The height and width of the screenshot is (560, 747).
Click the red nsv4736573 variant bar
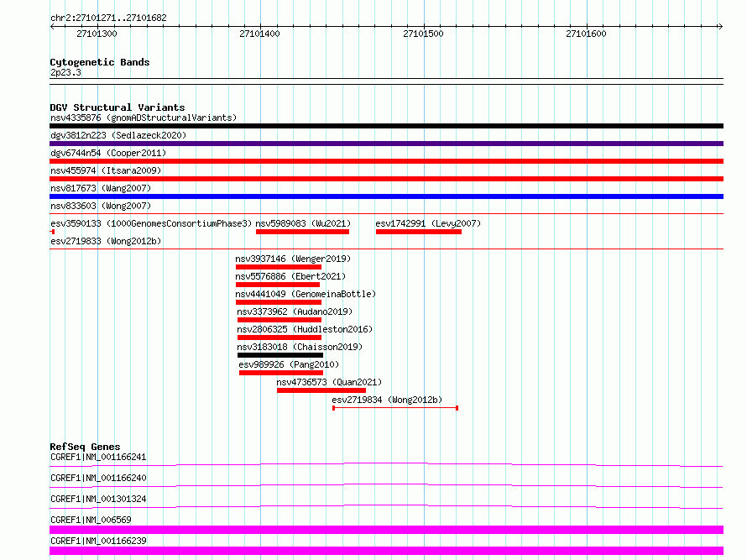tap(321, 390)
